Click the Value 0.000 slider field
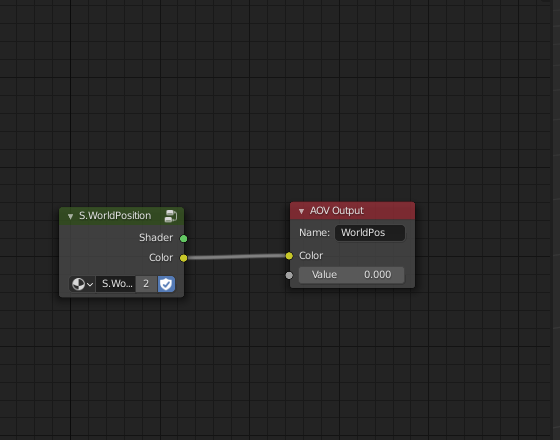 351,275
